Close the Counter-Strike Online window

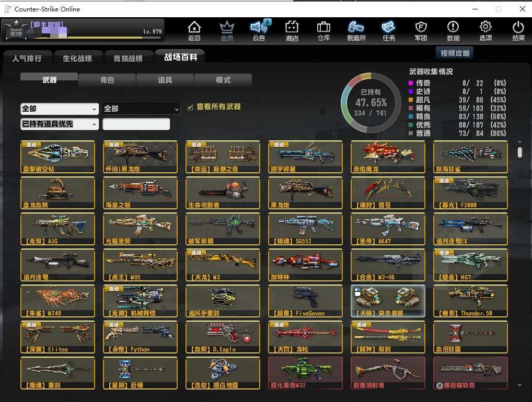pos(523,9)
